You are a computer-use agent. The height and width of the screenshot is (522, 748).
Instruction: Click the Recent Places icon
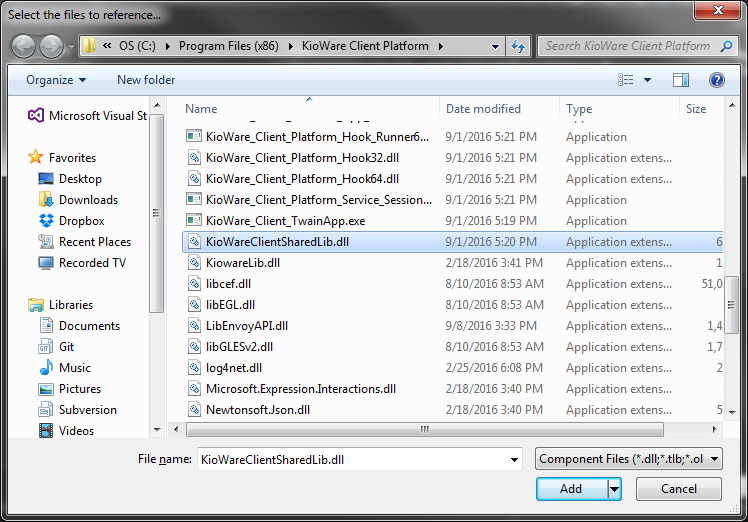point(46,241)
